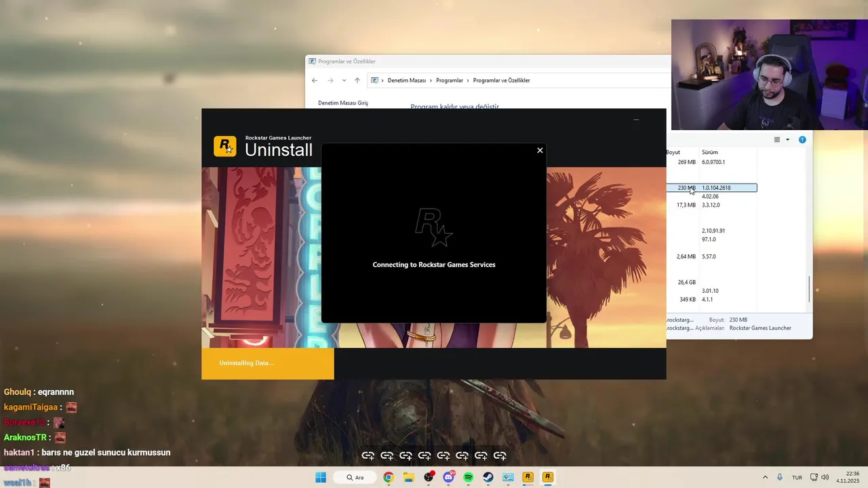Select Programlar ve Özellikler breadcrumb

pyautogui.click(x=502, y=80)
